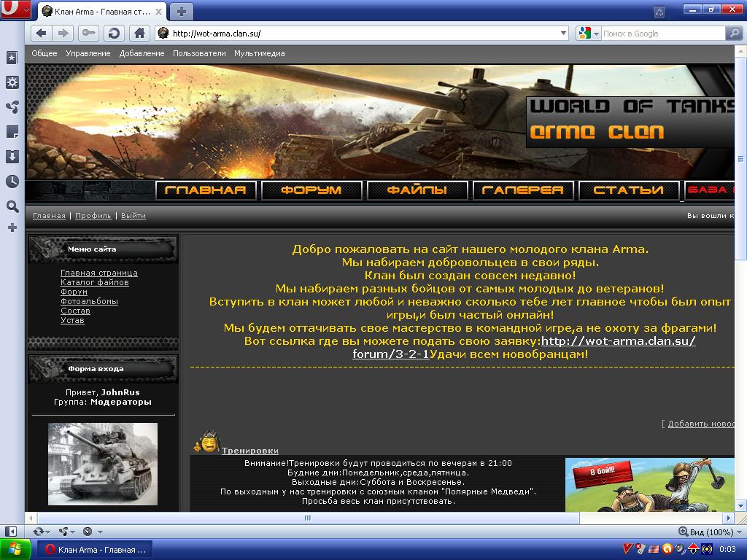The height and width of the screenshot is (560, 747).
Task: Open a new tab with plus button
Action: (x=182, y=12)
